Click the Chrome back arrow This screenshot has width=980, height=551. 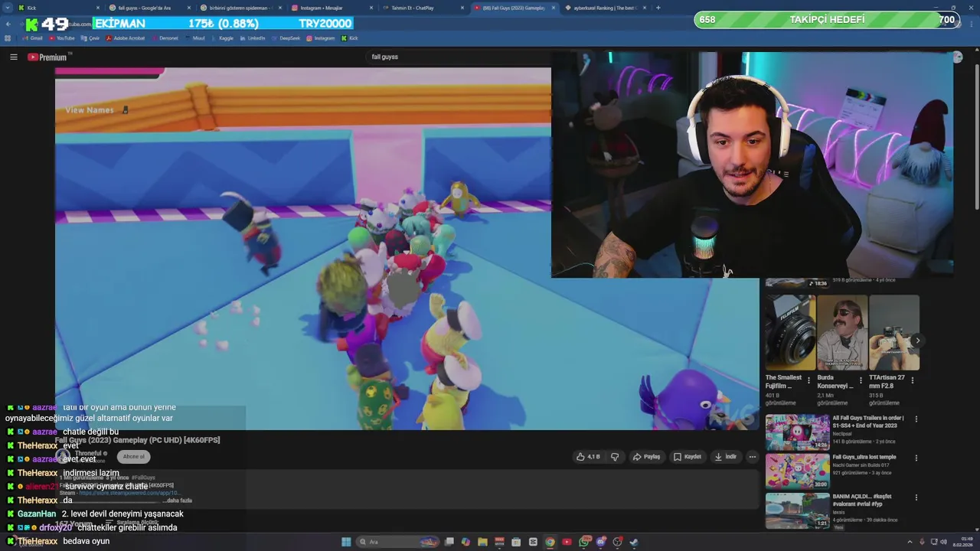tap(8, 24)
